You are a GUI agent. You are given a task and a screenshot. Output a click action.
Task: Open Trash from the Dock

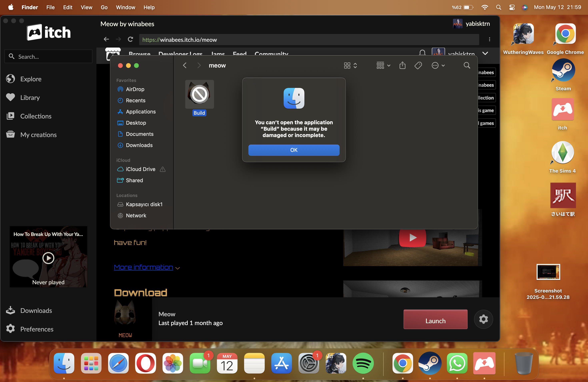click(x=524, y=363)
